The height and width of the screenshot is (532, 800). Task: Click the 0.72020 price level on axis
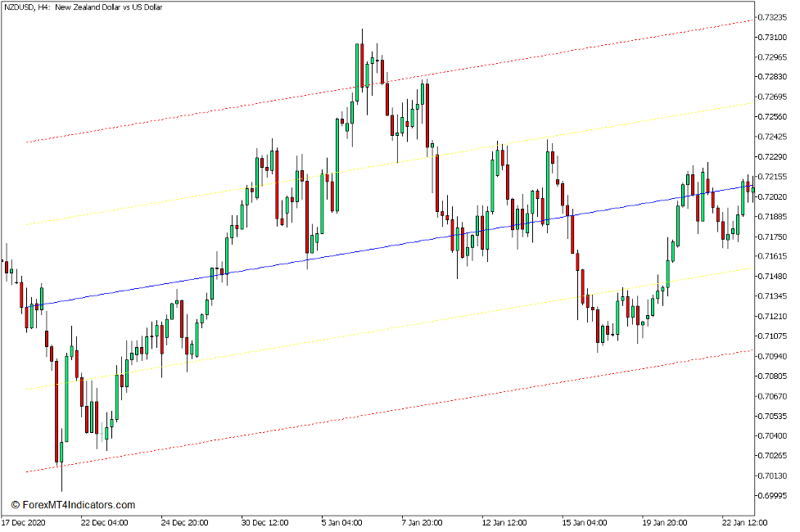pyautogui.click(x=773, y=197)
